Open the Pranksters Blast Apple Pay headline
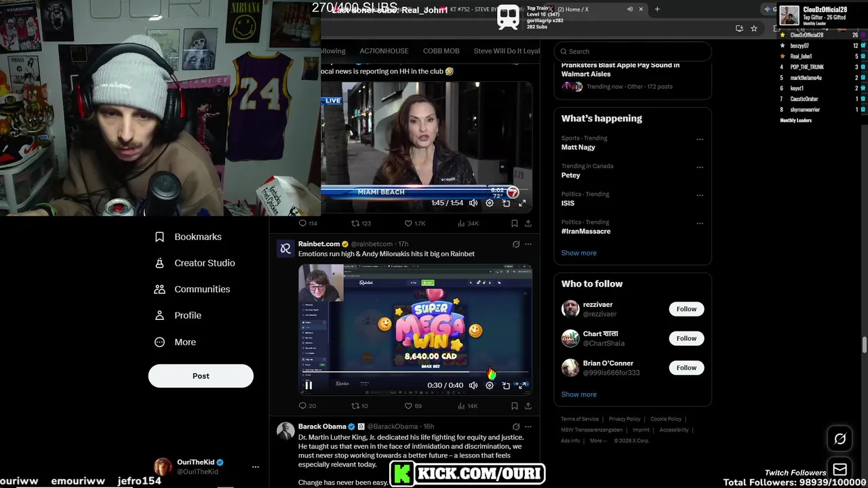The height and width of the screenshot is (488, 868). click(620, 69)
